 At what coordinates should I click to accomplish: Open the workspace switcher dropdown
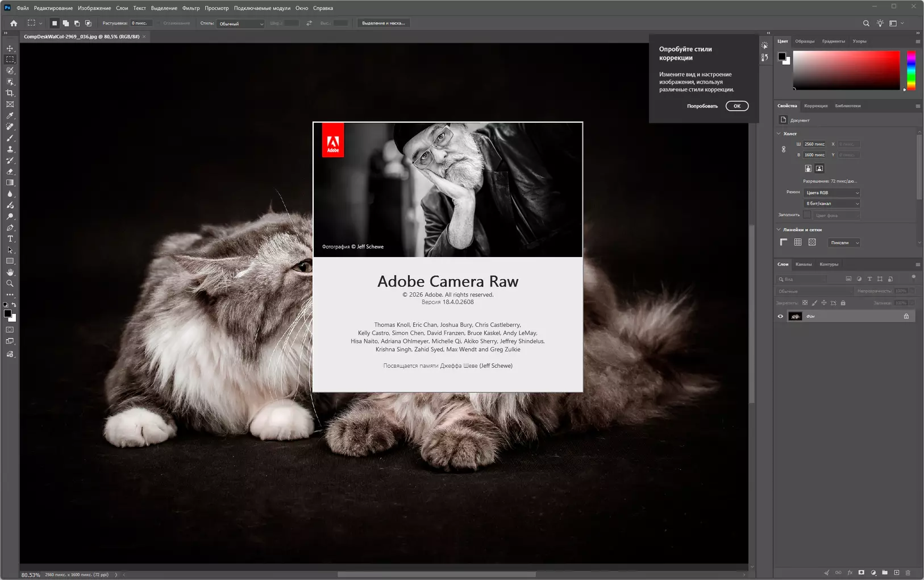click(x=896, y=23)
